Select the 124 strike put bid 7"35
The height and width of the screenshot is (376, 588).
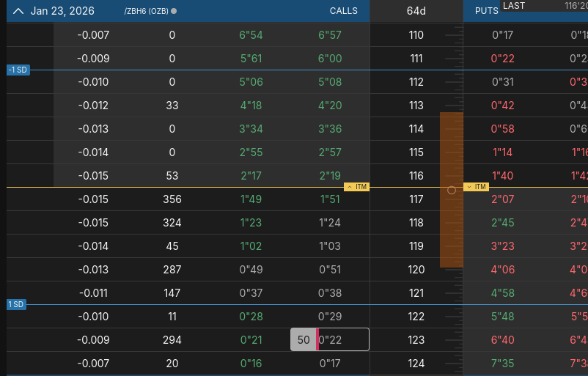tap(502, 364)
